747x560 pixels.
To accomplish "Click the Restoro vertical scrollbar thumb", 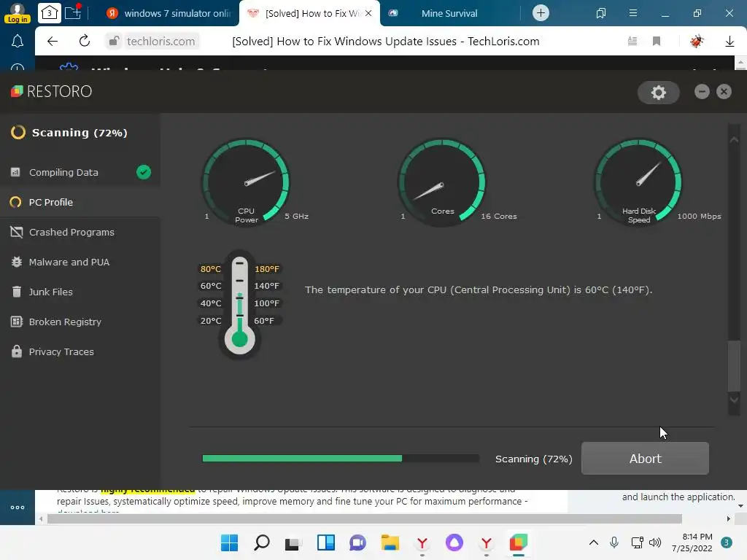I will [x=734, y=366].
